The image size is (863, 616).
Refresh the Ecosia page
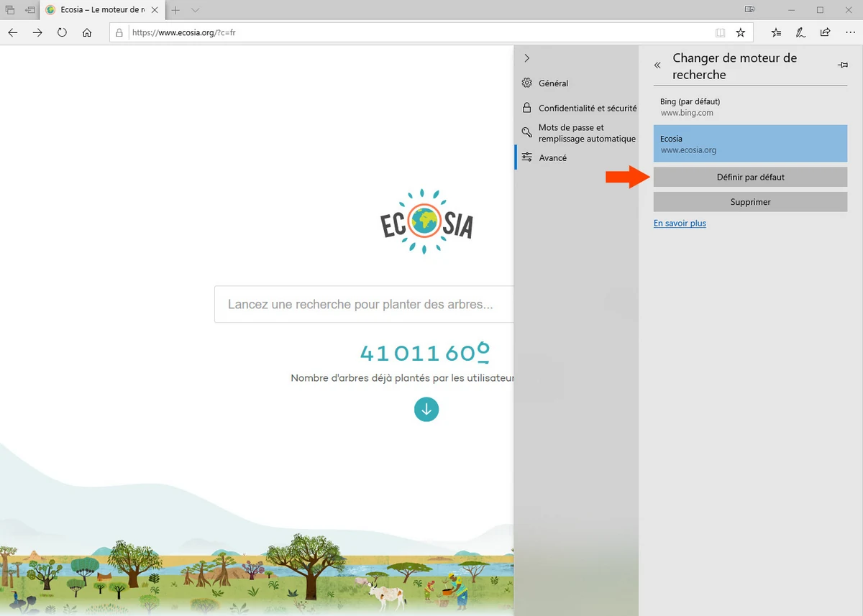(x=62, y=32)
